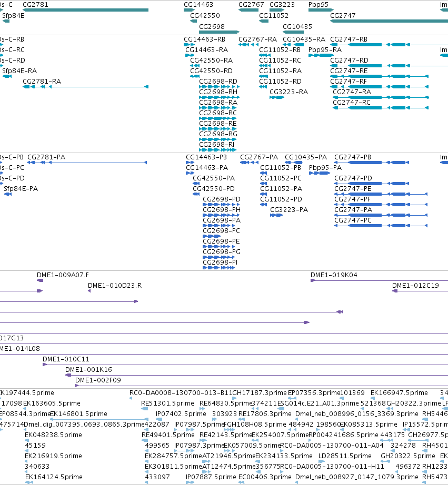Select EST GH20322.5prime
Viewport: 448px width, 485px height.
407,456
